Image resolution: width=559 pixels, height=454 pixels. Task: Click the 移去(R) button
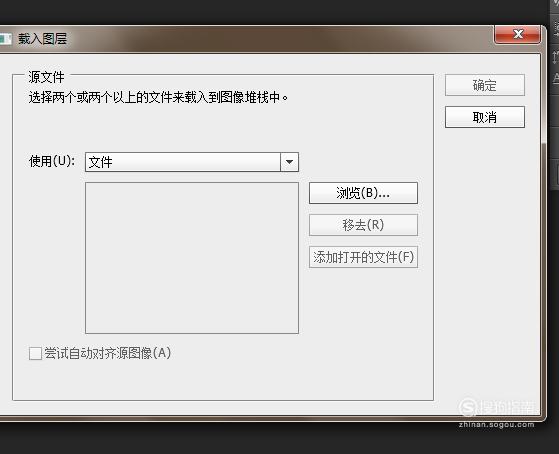(363, 225)
